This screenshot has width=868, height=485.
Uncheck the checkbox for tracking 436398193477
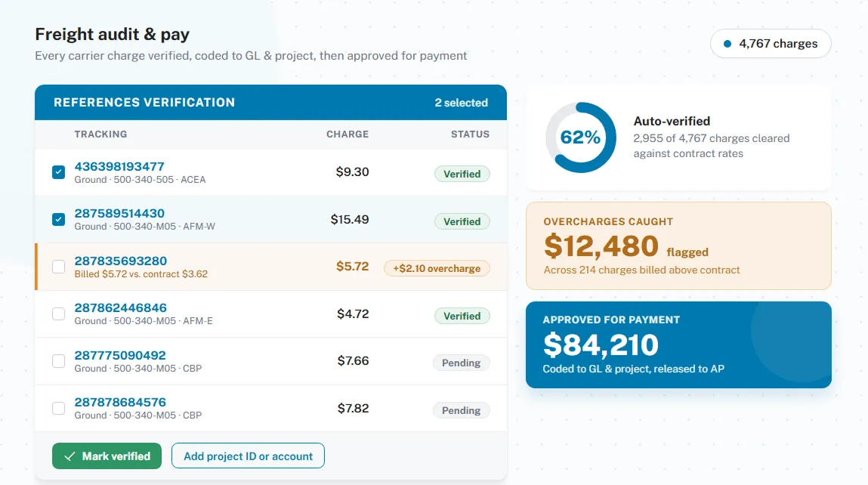click(58, 172)
